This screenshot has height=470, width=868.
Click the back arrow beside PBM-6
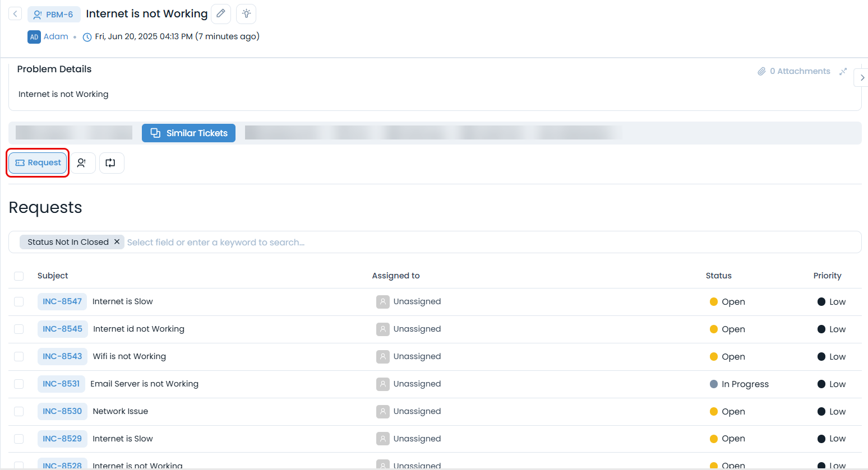tap(15, 14)
